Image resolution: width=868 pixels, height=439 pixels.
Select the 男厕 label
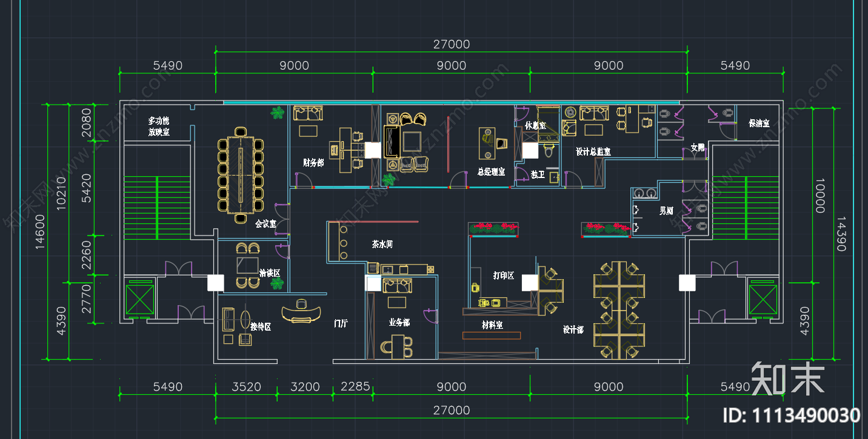[666, 211]
